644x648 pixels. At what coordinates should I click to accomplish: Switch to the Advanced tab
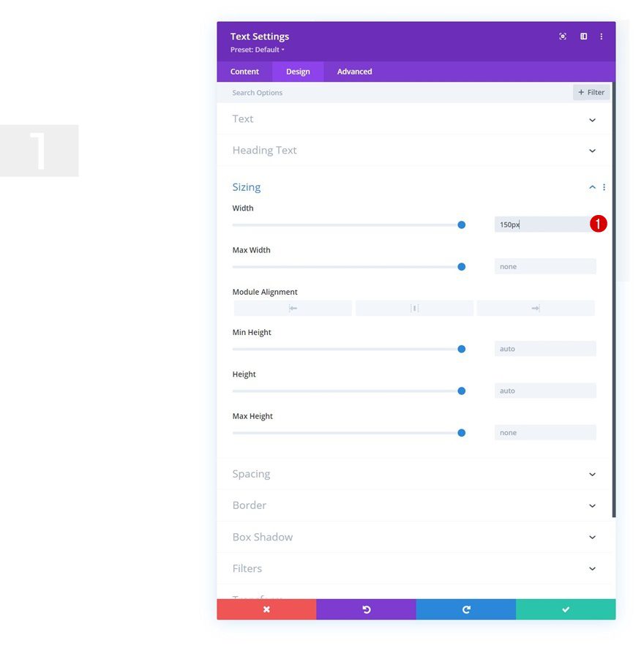tap(354, 72)
